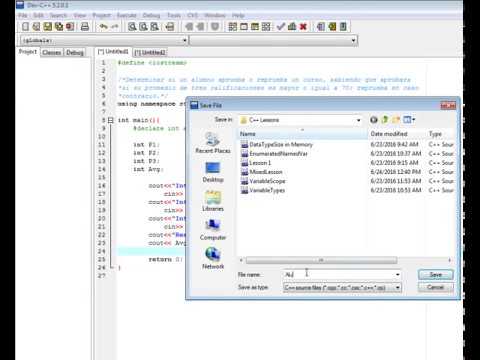Screen dimensions: 480x360
Task: Click the red X stop execution icon
Action: pyautogui.click(x=303, y=27)
